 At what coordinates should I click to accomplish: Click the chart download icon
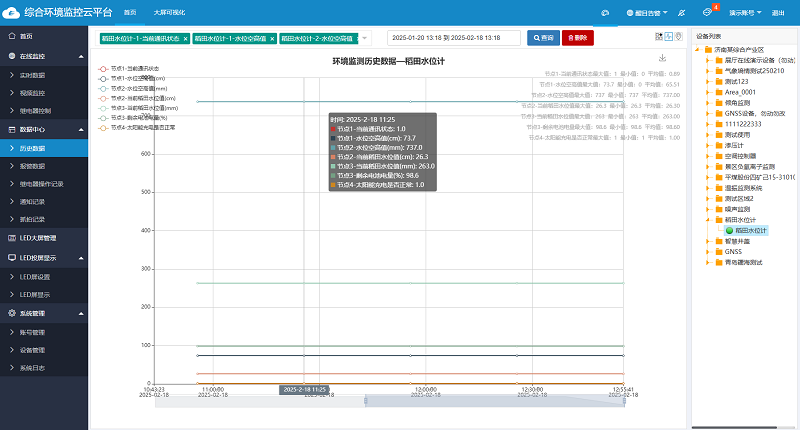(662, 59)
